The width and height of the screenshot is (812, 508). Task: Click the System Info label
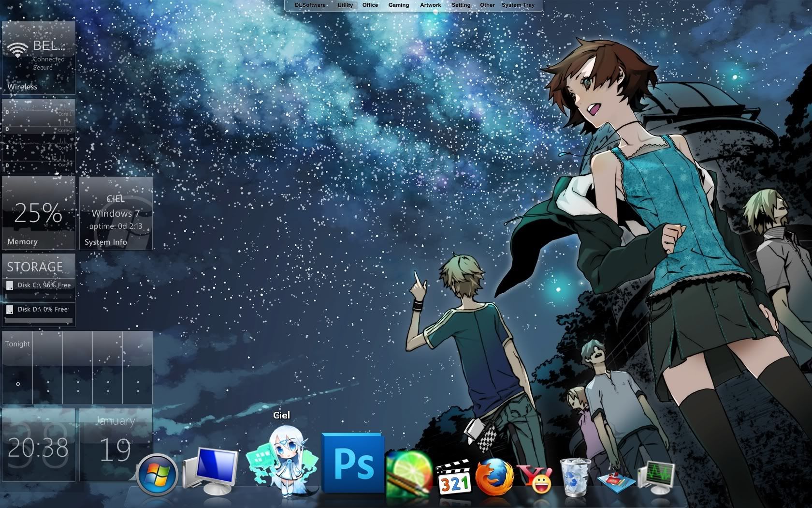point(106,242)
